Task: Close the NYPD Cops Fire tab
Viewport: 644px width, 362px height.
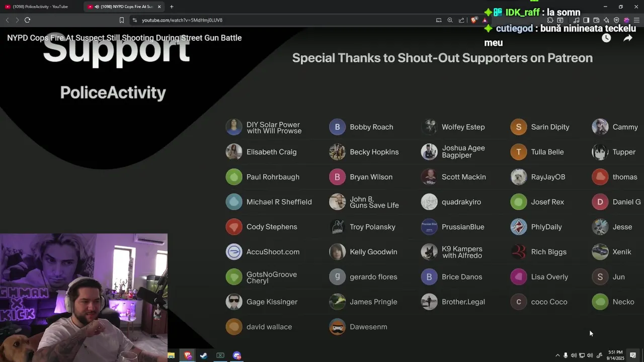Action: click(159, 7)
